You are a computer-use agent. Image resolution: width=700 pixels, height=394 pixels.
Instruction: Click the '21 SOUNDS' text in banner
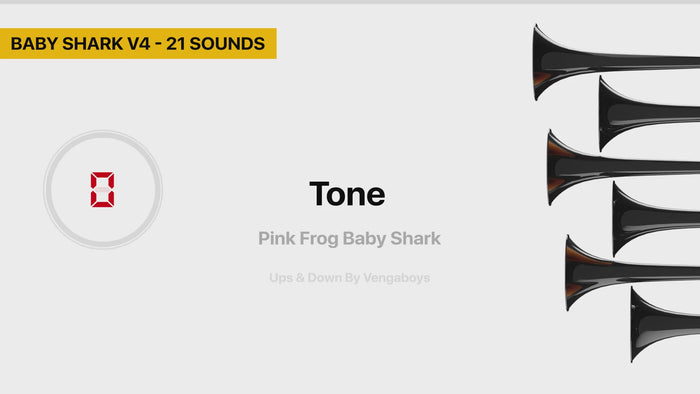tap(216, 44)
